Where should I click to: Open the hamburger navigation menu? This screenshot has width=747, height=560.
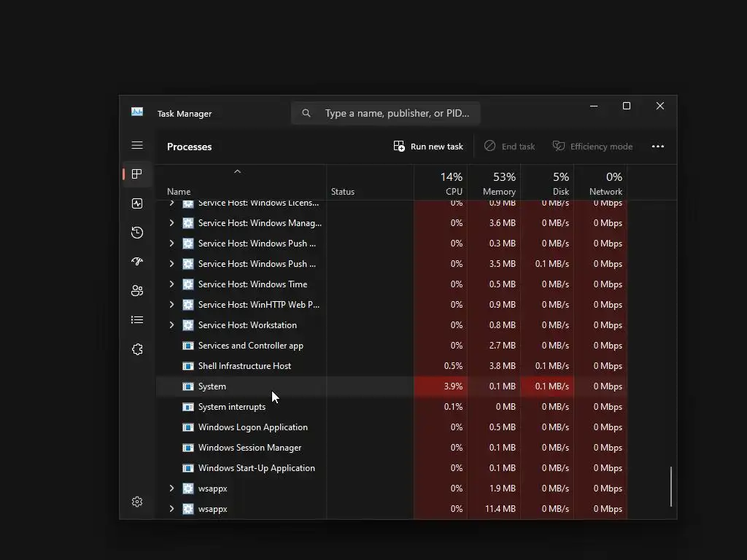pyautogui.click(x=137, y=145)
